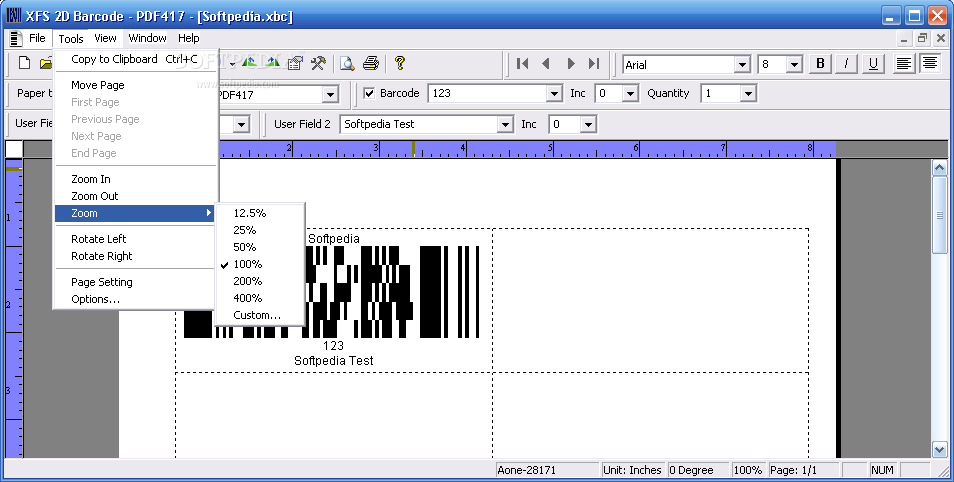
Task: Click the Tools menu
Action: (x=71, y=38)
